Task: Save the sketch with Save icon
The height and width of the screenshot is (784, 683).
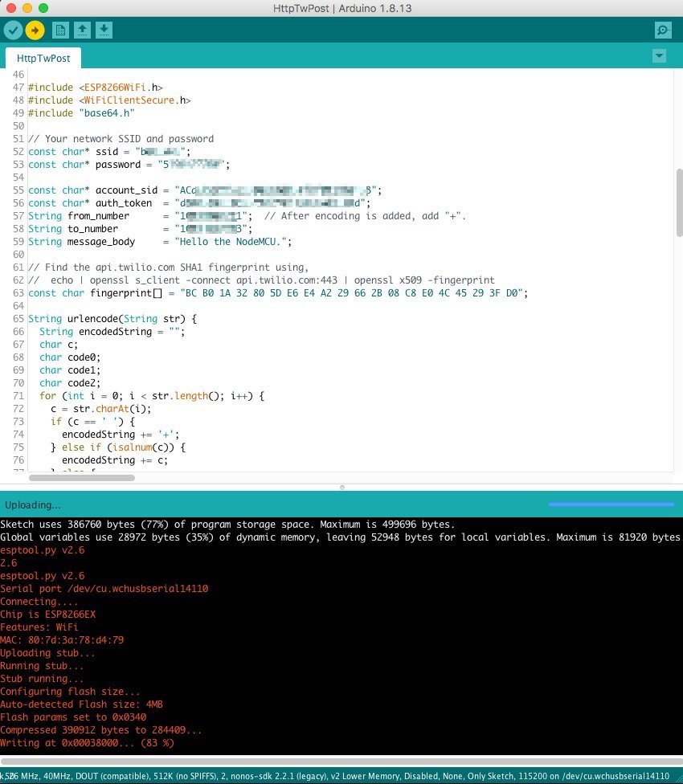Action: point(104,30)
